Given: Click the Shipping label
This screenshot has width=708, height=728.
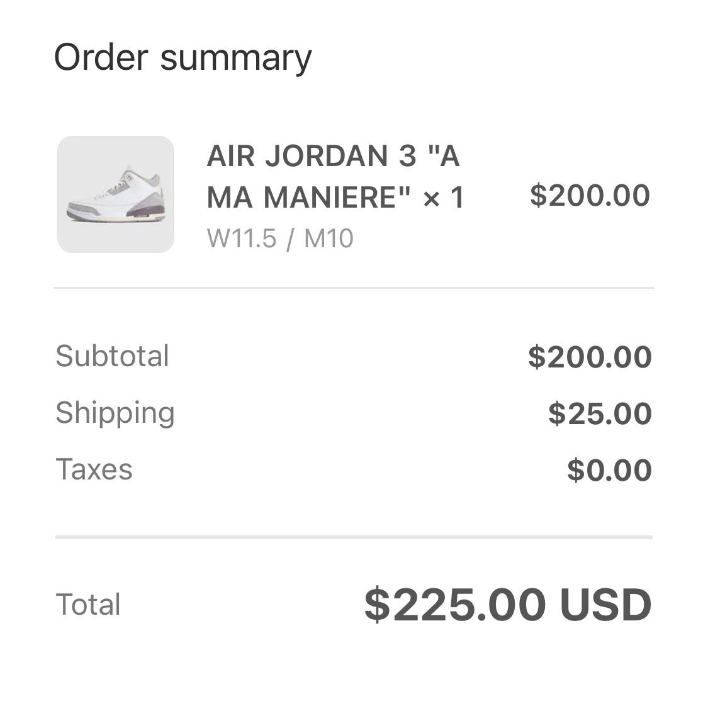Looking at the screenshot, I should pyautogui.click(x=115, y=413).
